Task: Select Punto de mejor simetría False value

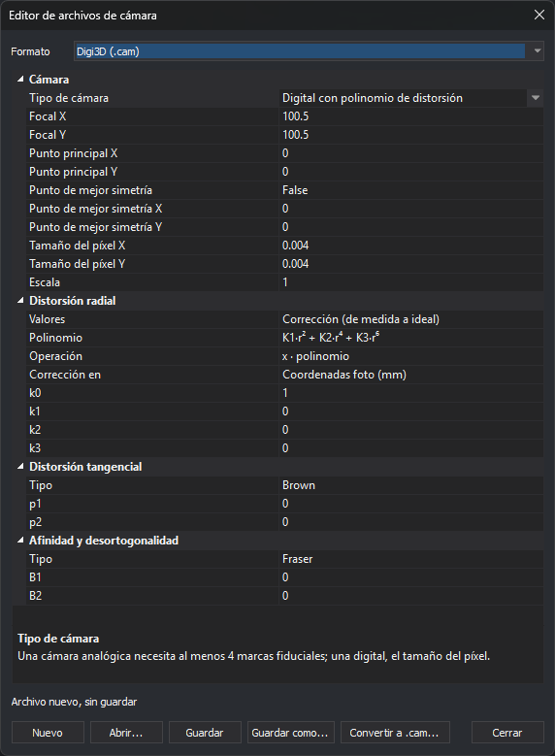Action: [x=410, y=190]
